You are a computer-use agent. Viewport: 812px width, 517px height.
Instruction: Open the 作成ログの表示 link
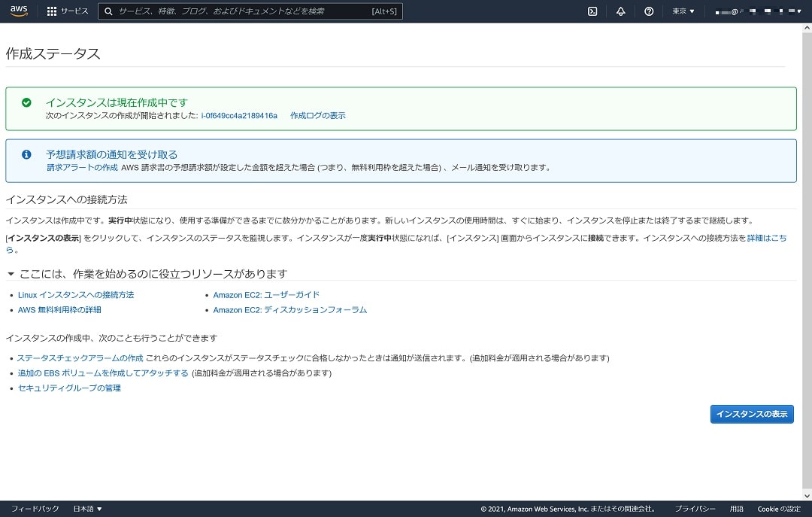tap(317, 116)
